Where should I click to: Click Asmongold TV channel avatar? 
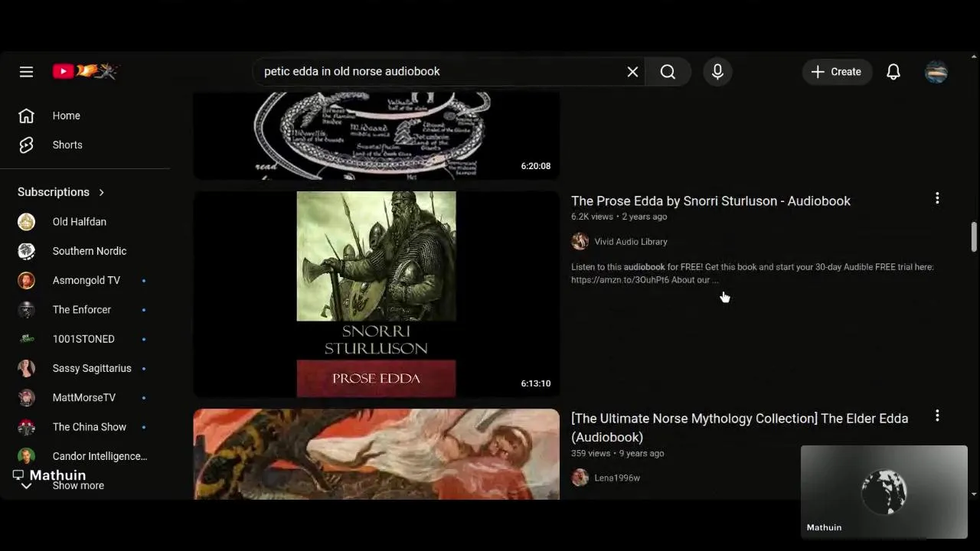coord(26,280)
